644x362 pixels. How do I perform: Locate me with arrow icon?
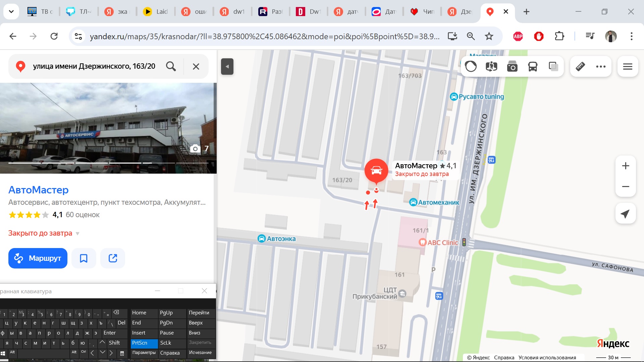click(625, 214)
